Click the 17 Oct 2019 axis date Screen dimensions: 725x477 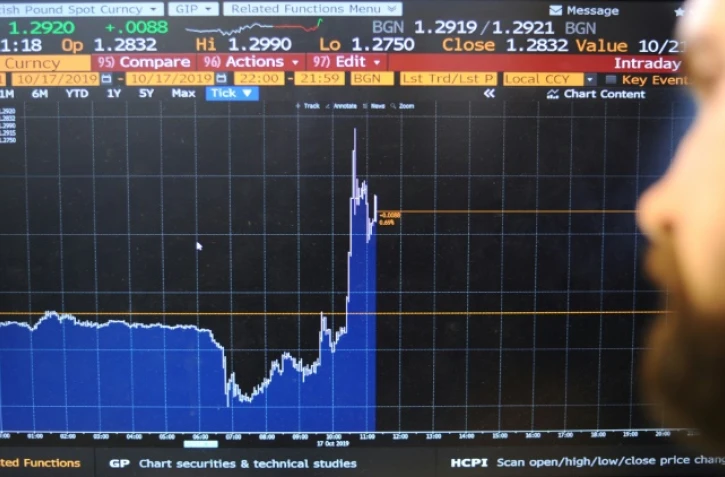pyautogui.click(x=333, y=444)
